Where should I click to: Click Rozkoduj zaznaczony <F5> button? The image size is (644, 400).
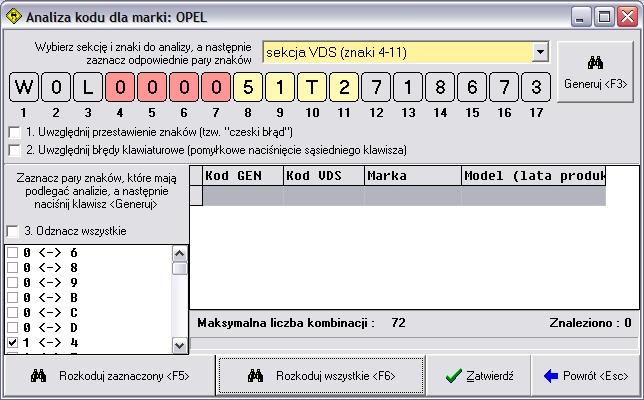point(110,376)
